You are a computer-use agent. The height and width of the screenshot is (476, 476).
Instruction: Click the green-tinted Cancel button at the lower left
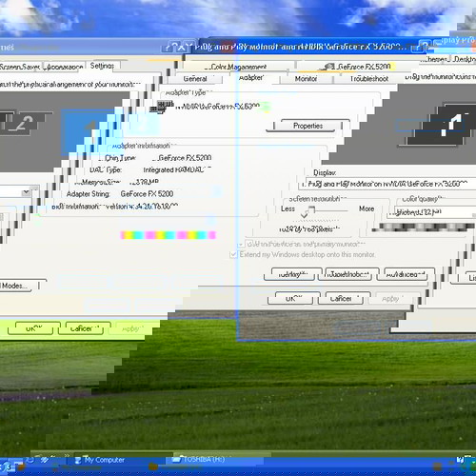click(x=85, y=328)
